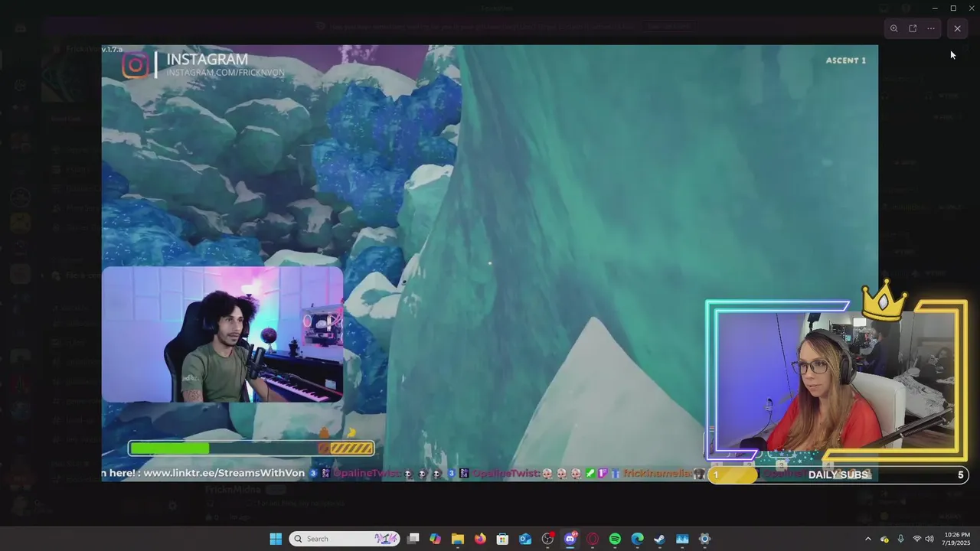Viewport: 980px width, 551px height.
Task: Open Microsoft Store from the taskbar
Action: pyautogui.click(x=502, y=539)
